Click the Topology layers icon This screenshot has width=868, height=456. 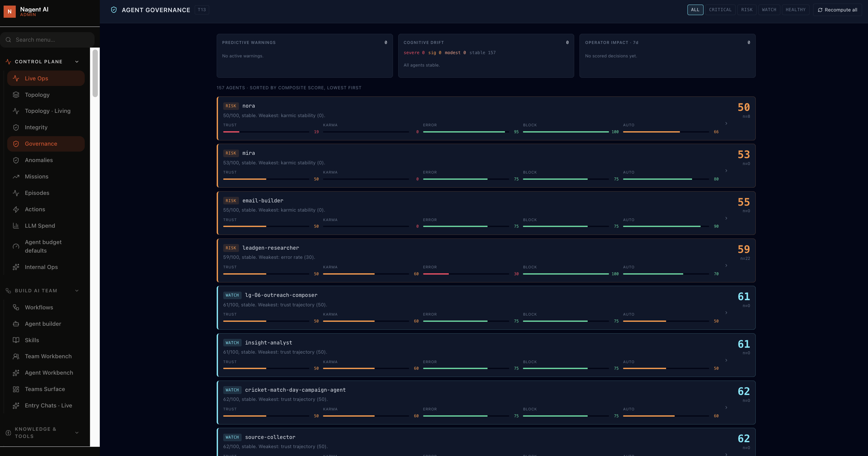pyautogui.click(x=16, y=94)
